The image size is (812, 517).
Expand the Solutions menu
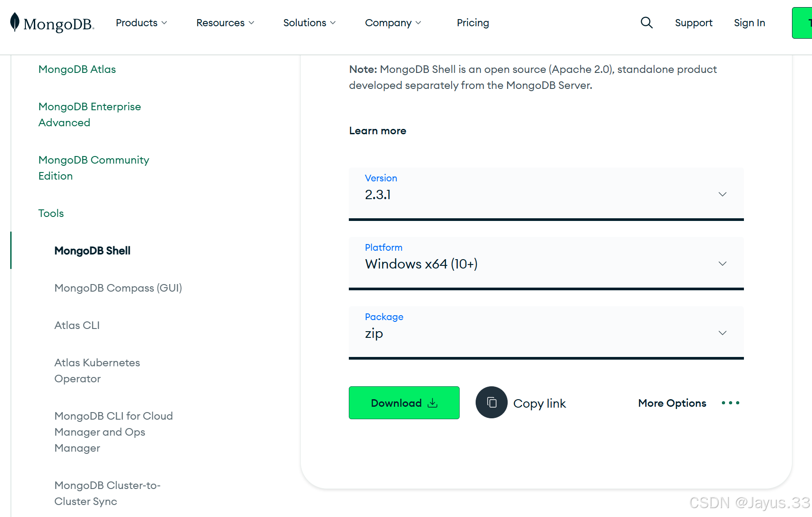(x=309, y=23)
